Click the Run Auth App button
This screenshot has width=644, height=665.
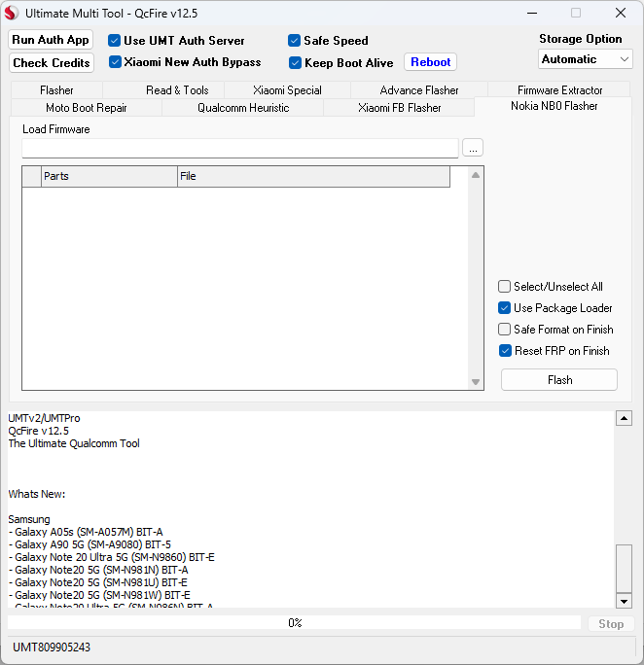coord(51,40)
